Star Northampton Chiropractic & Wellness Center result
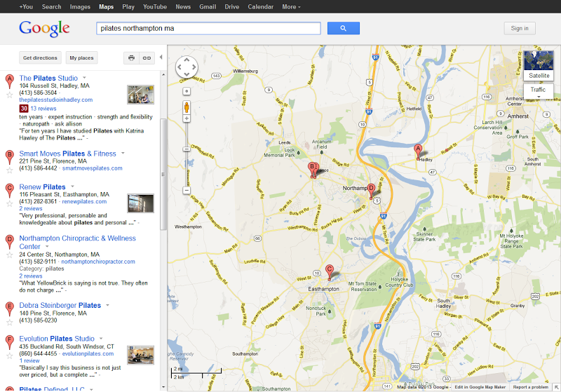This screenshot has width=561, height=392. pyautogui.click(x=10, y=255)
